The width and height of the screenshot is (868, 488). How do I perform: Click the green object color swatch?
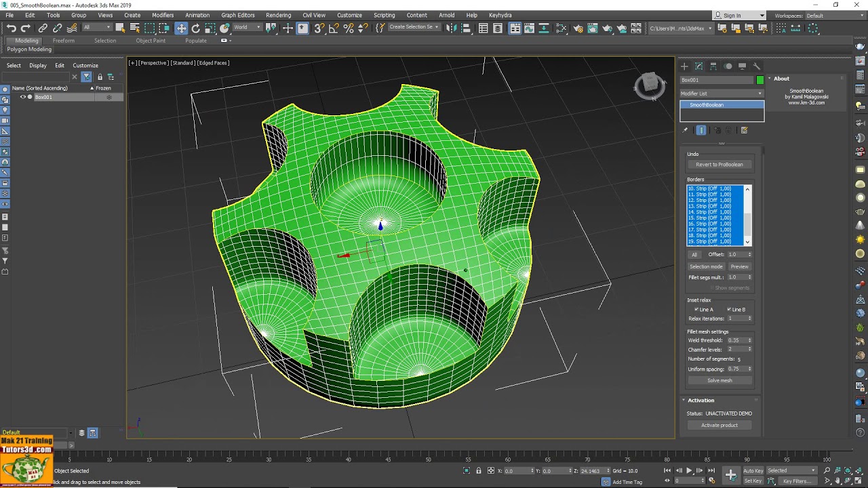pos(760,80)
